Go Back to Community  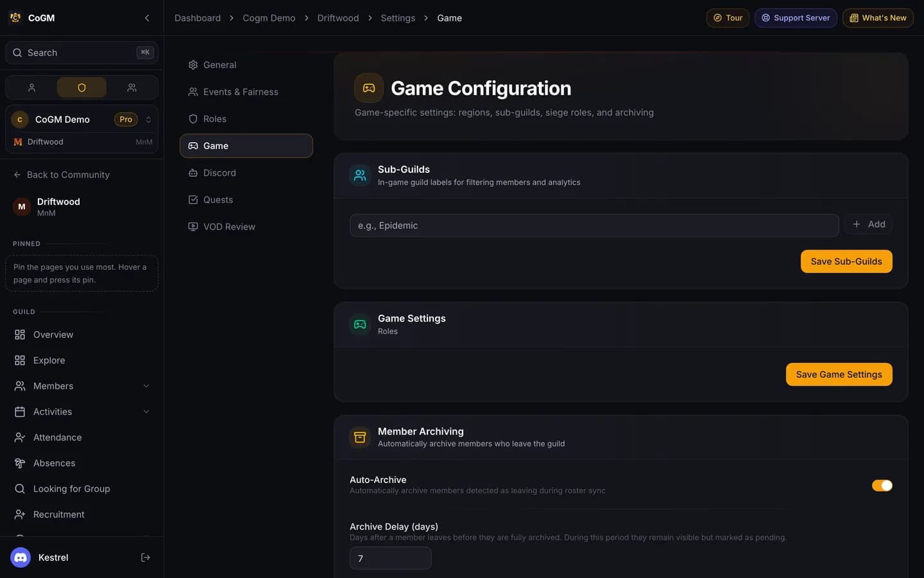62,175
